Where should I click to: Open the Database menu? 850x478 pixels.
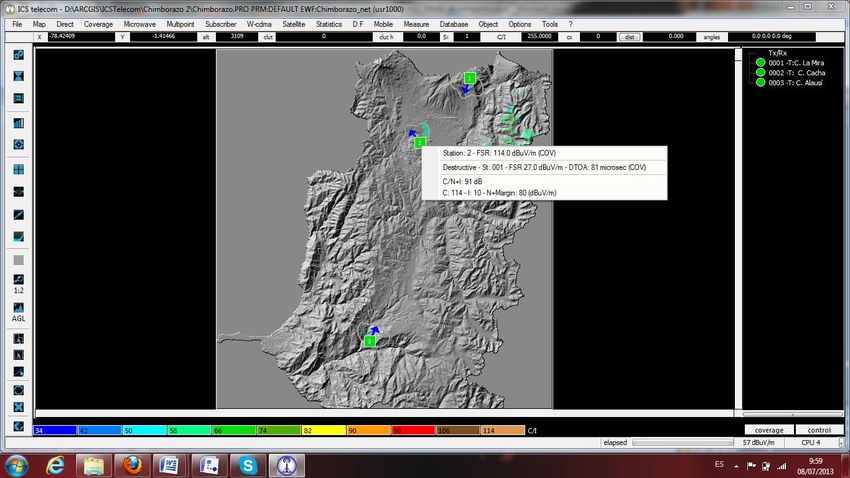[x=454, y=23]
